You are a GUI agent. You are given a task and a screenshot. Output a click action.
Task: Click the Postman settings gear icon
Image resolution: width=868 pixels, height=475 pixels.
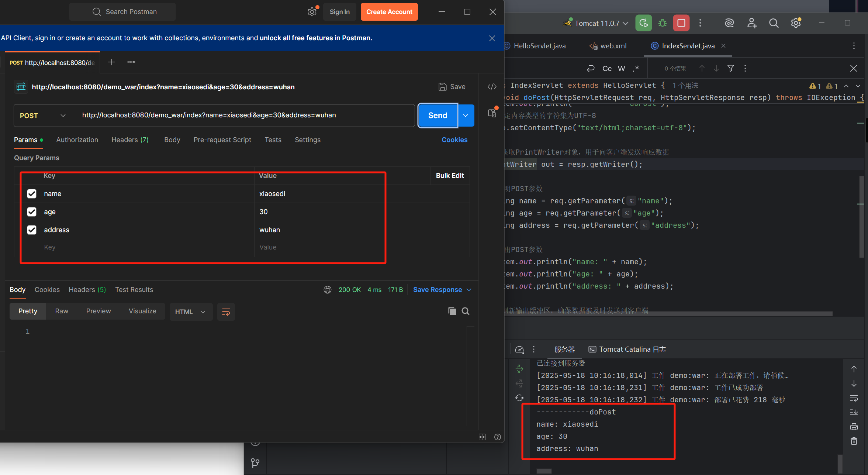tap(312, 12)
